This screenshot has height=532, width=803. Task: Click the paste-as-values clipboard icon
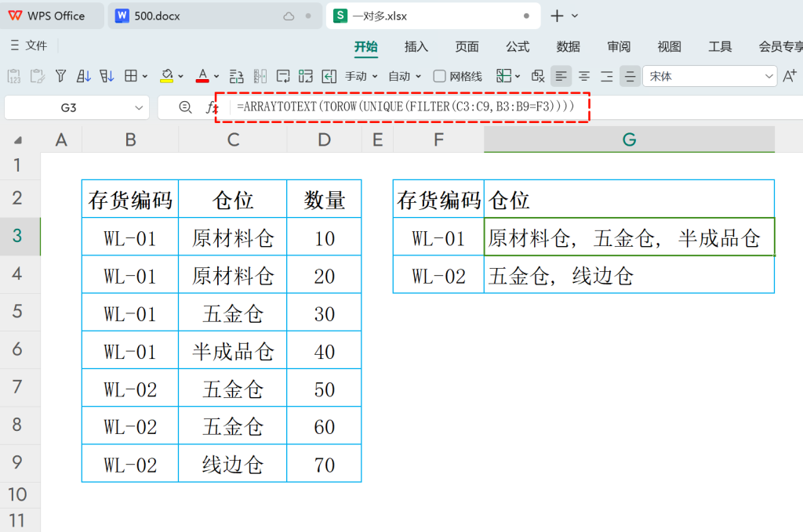click(14, 76)
